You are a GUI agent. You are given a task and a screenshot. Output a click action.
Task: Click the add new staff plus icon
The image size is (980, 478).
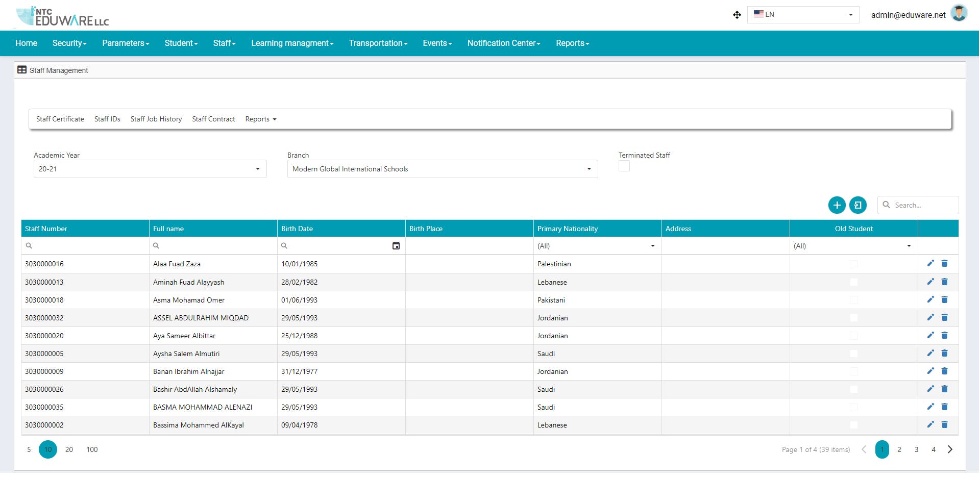(837, 205)
